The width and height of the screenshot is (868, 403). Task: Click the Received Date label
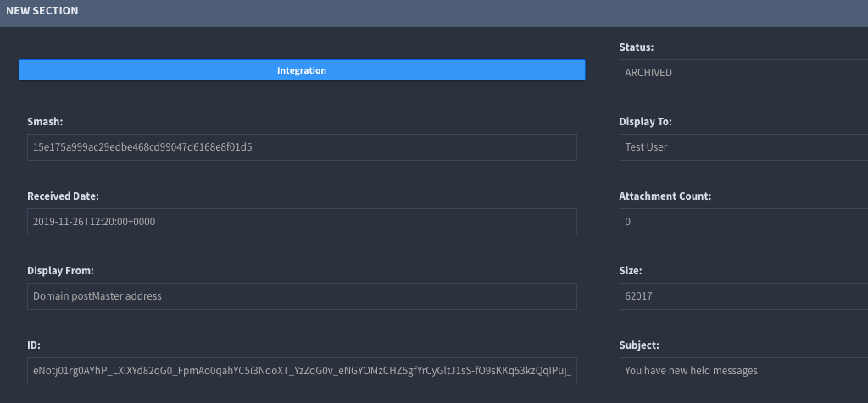pos(63,196)
